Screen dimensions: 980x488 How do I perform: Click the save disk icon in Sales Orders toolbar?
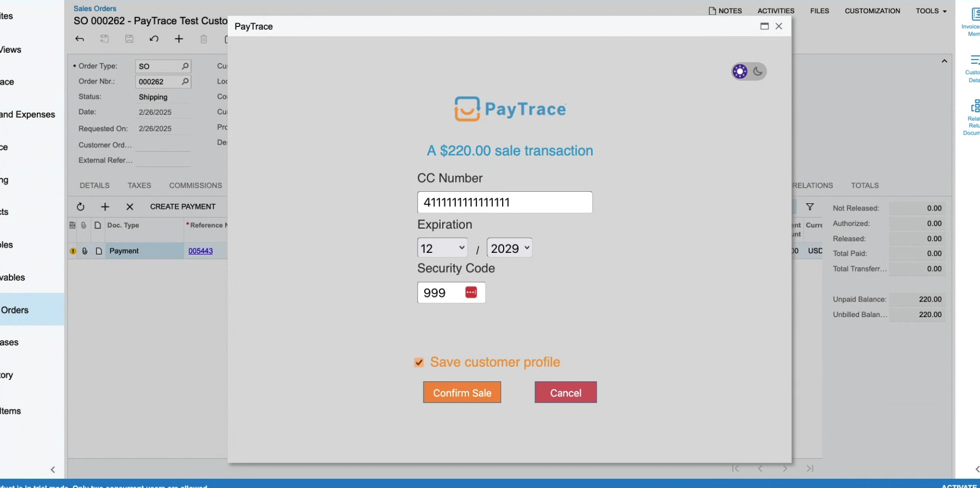(129, 39)
